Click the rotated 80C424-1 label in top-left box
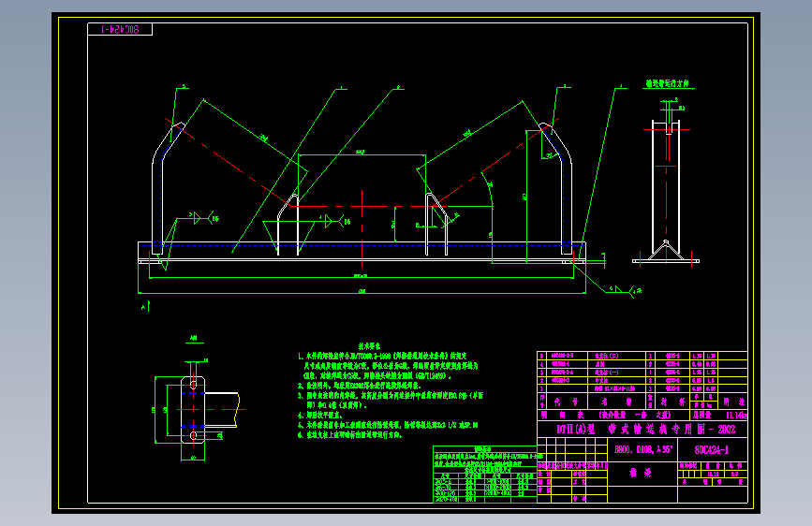812x526 pixels. coord(120,30)
